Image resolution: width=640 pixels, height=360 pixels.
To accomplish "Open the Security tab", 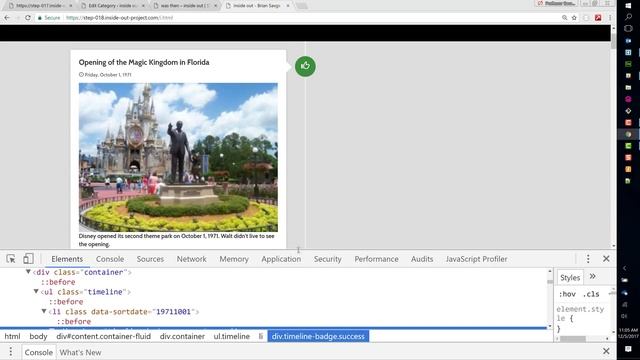I will pyautogui.click(x=327, y=259).
